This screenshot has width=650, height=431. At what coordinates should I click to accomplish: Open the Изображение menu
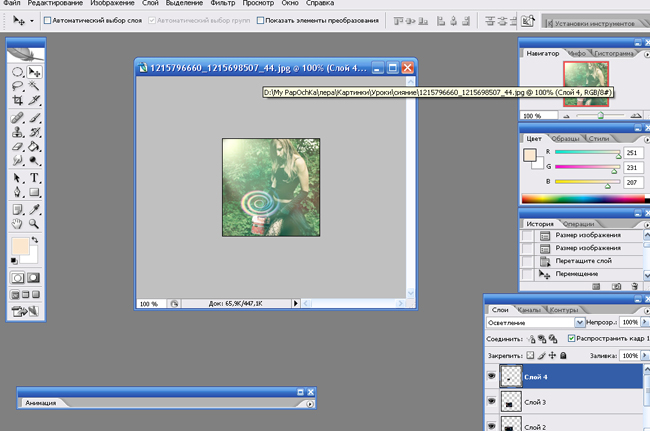(112, 3)
